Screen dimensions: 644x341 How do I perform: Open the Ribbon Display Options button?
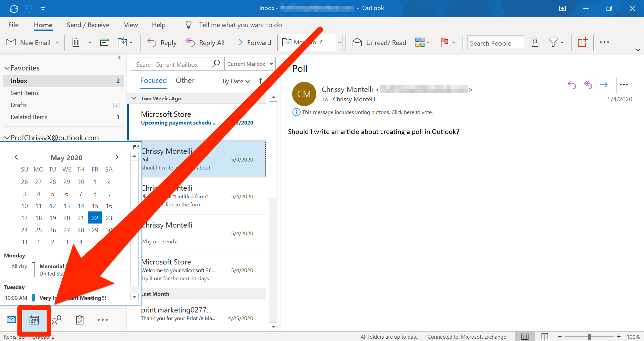point(562,8)
